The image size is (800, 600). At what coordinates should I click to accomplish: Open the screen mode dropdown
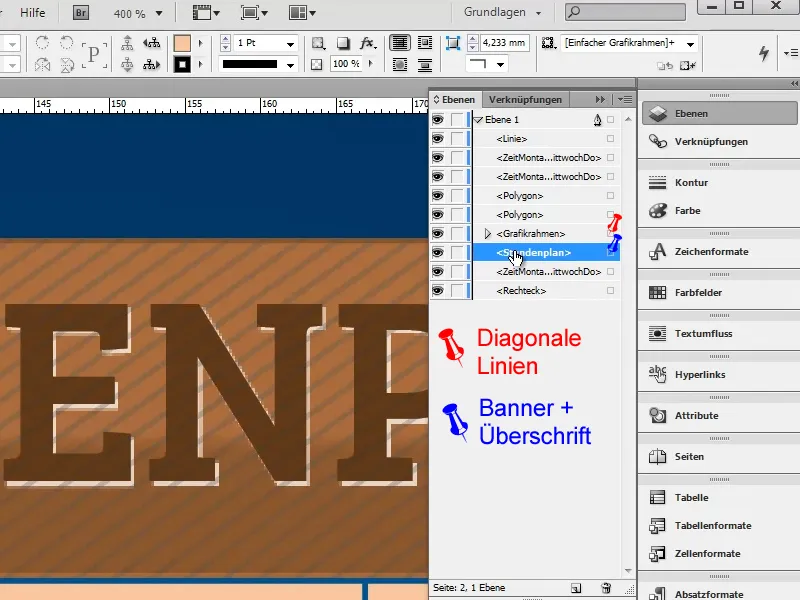(x=254, y=13)
